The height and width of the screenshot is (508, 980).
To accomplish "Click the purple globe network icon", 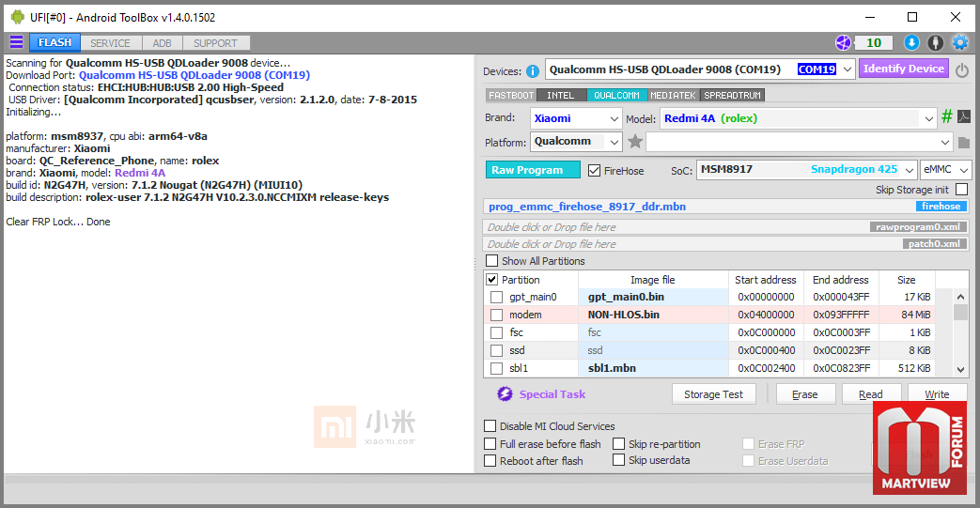I will pos(843,42).
